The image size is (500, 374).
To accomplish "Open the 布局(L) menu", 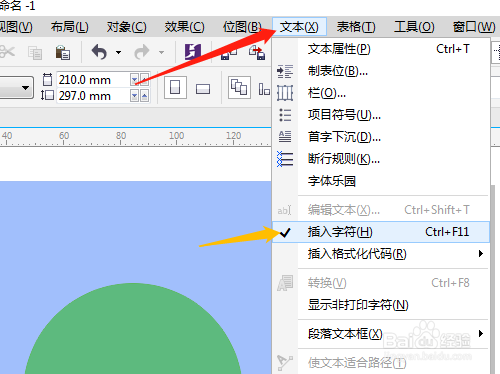I will (x=70, y=27).
